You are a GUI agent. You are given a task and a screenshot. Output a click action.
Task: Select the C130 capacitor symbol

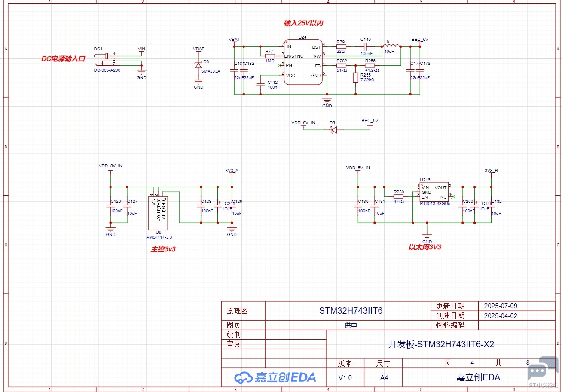[358, 206]
